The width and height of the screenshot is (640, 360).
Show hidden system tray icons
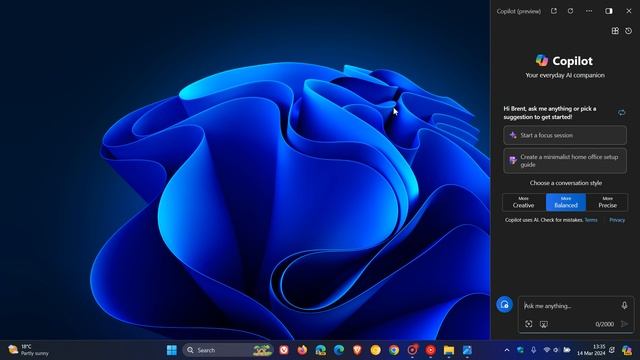coord(507,350)
